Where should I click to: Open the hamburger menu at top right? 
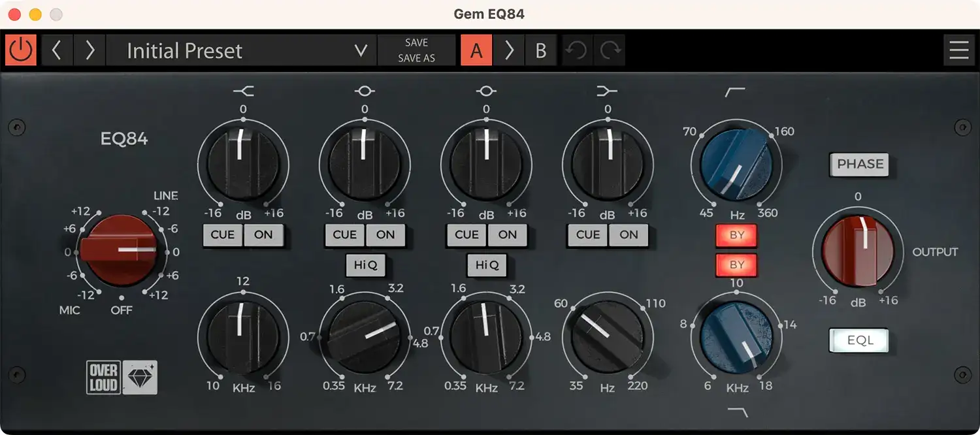tap(959, 50)
